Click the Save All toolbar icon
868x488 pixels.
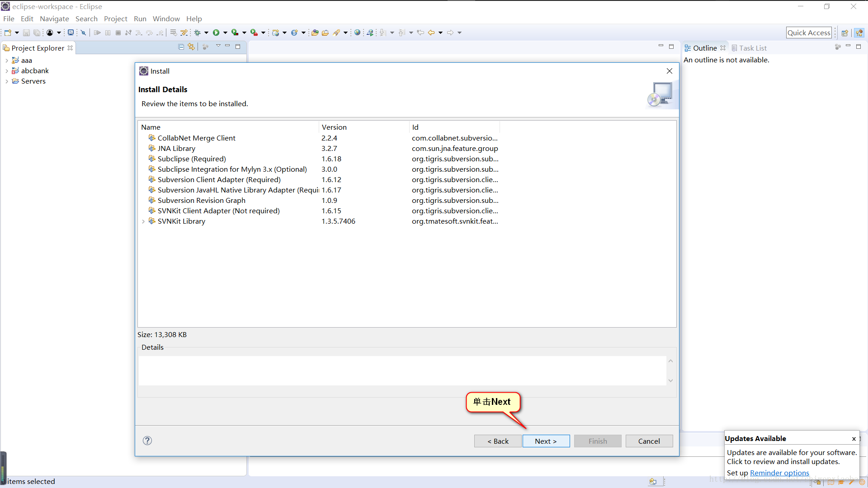coord(37,33)
